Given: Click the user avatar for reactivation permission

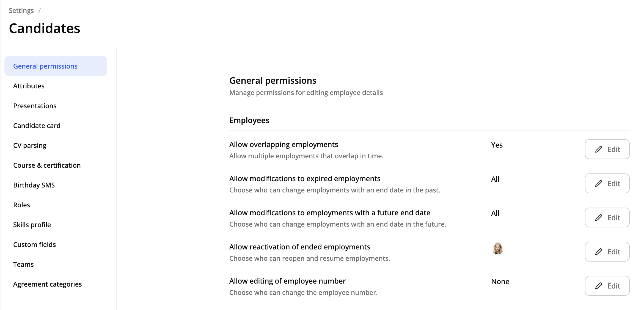Looking at the screenshot, I should click(x=497, y=249).
